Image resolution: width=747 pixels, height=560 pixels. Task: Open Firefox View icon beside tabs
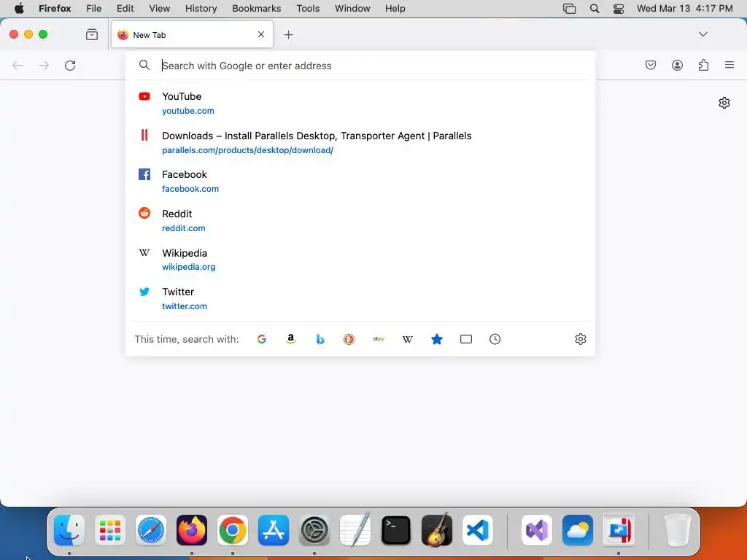tap(92, 34)
